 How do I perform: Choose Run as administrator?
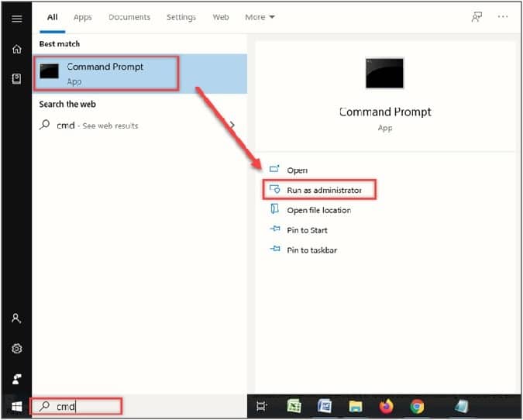click(x=315, y=190)
